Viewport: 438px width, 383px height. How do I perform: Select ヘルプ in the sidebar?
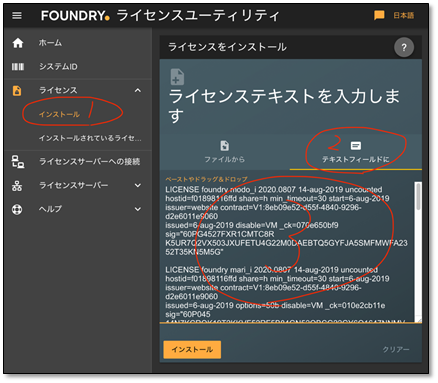click(50, 209)
